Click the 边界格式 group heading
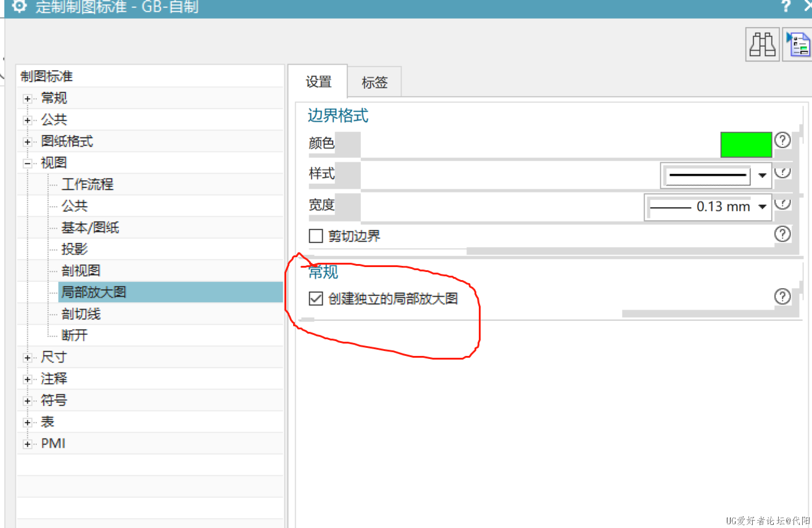Screen dimensions: 812x528 coord(338,115)
